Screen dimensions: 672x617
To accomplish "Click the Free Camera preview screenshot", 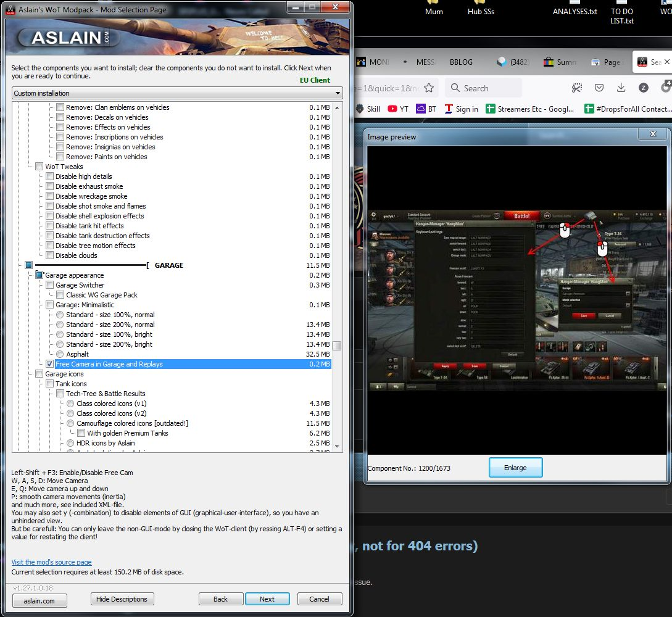I will point(516,300).
